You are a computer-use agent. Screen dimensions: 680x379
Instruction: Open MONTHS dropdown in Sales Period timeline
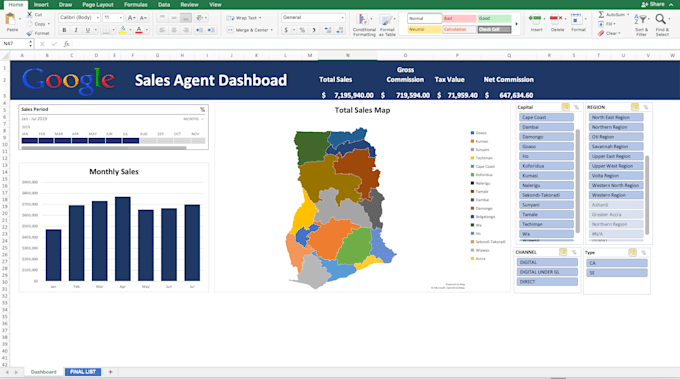coord(193,119)
